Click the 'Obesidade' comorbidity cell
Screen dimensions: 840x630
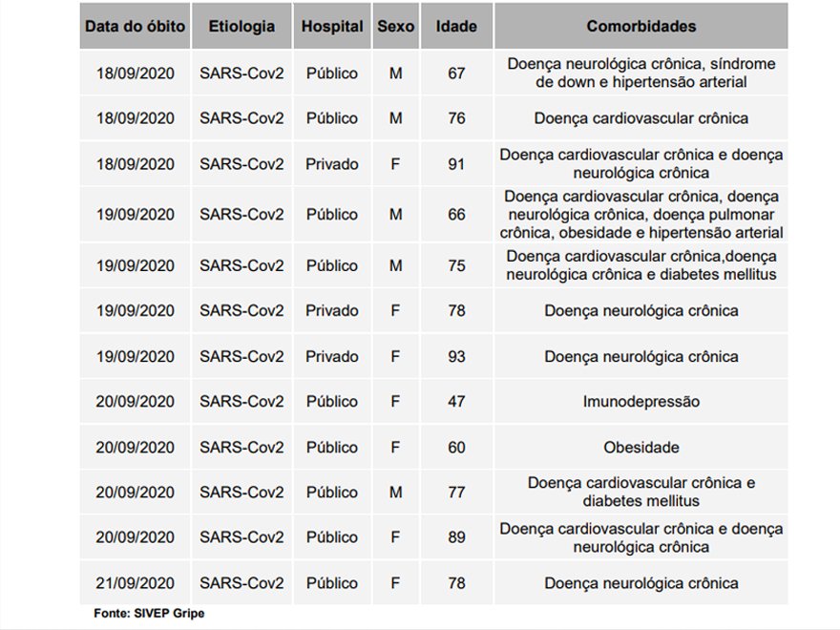coord(640,448)
